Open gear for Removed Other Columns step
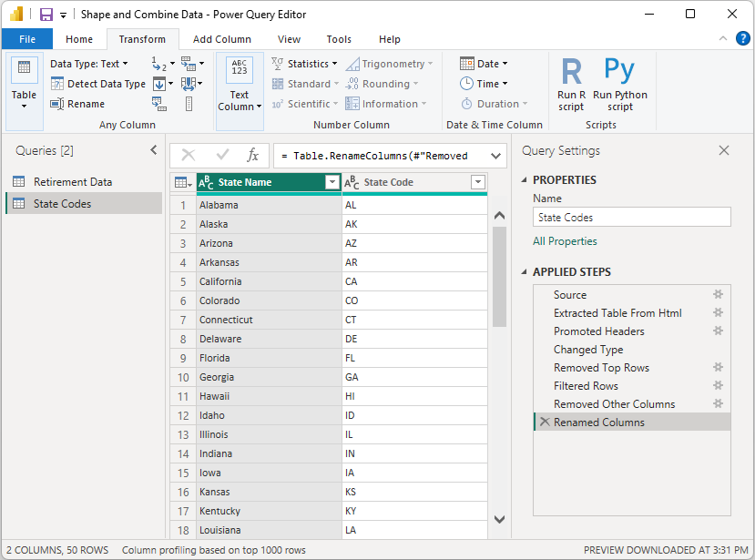The width and height of the screenshot is (755, 560). tap(718, 403)
